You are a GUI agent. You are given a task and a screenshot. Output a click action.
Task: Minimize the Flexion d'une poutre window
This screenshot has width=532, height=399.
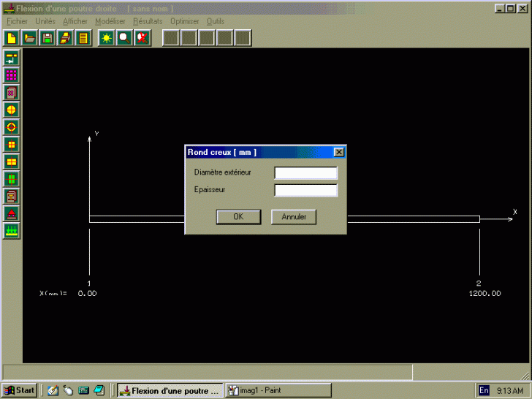pos(499,8)
